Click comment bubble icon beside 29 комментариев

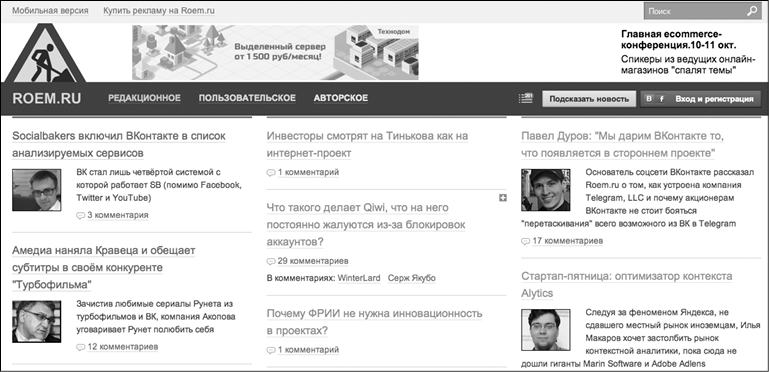[x=271, y=261]
